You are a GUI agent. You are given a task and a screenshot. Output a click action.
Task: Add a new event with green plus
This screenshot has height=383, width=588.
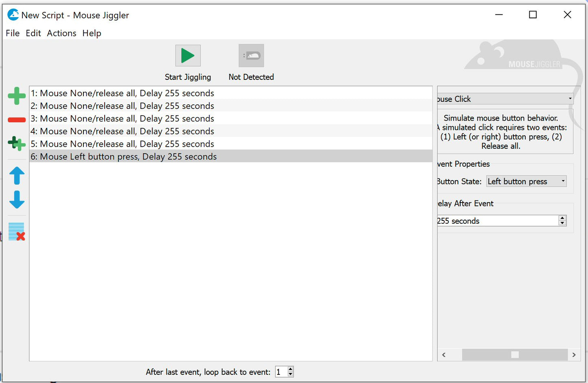click(x=17, y=96)
